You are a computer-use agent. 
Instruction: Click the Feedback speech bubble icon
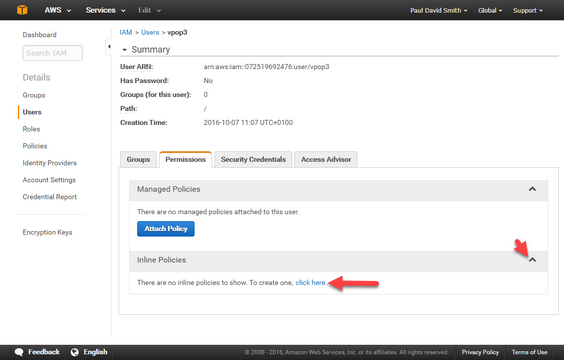[19, 352]
